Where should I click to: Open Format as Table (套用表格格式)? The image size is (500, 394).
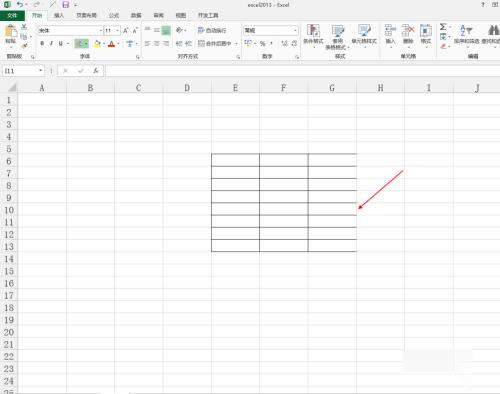pos(338,37)
